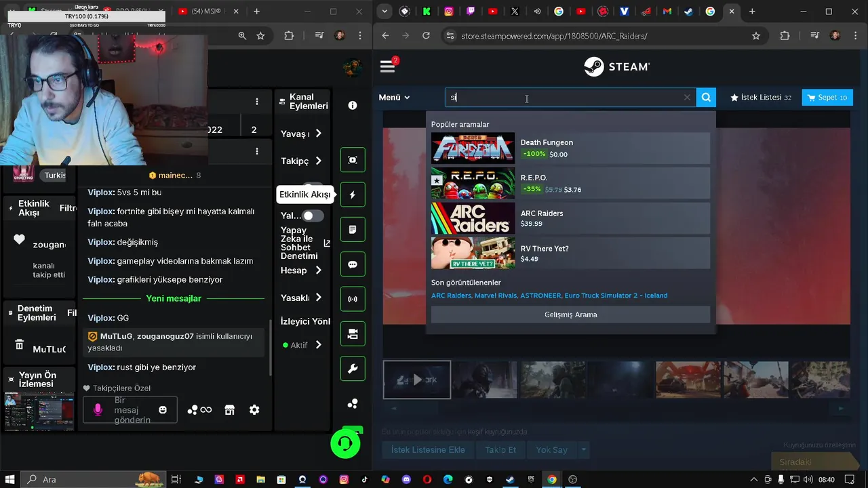Switch to the Twitch tab
This screenshot has height=488, width=868.
pyautogui.click(x=471, y=12)
